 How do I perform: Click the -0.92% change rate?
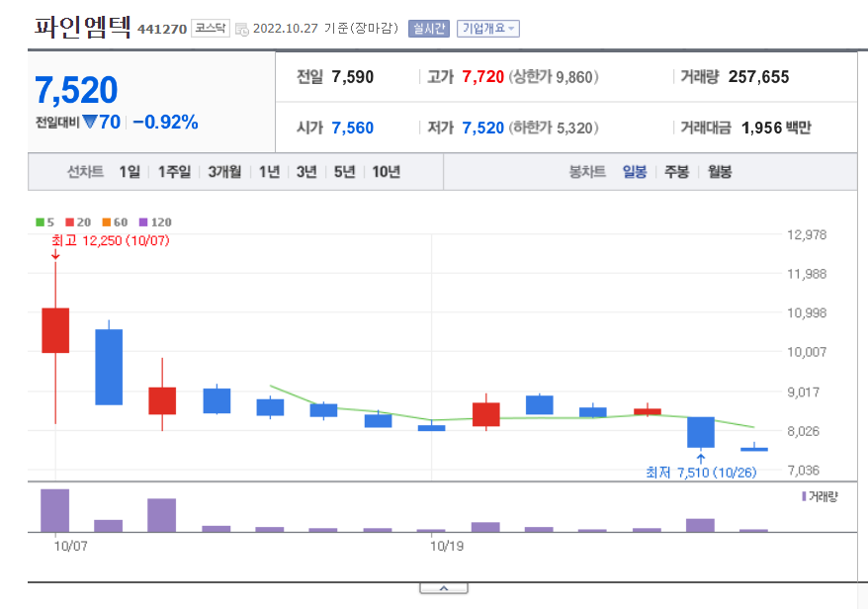click(x=165, y=122)
